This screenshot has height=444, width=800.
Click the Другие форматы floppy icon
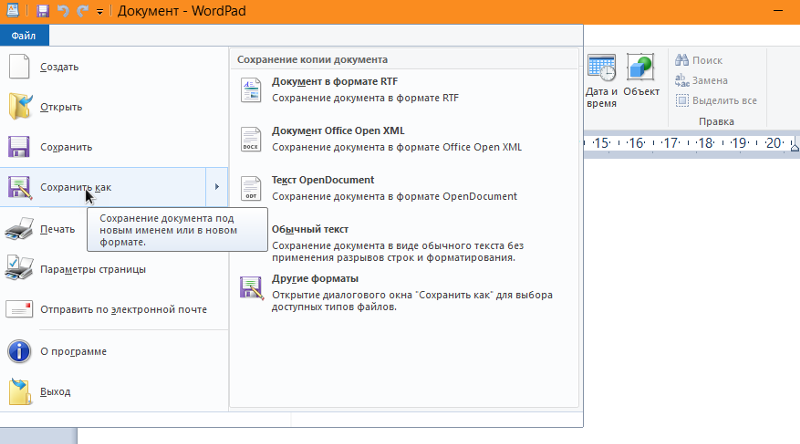point(252,287)
